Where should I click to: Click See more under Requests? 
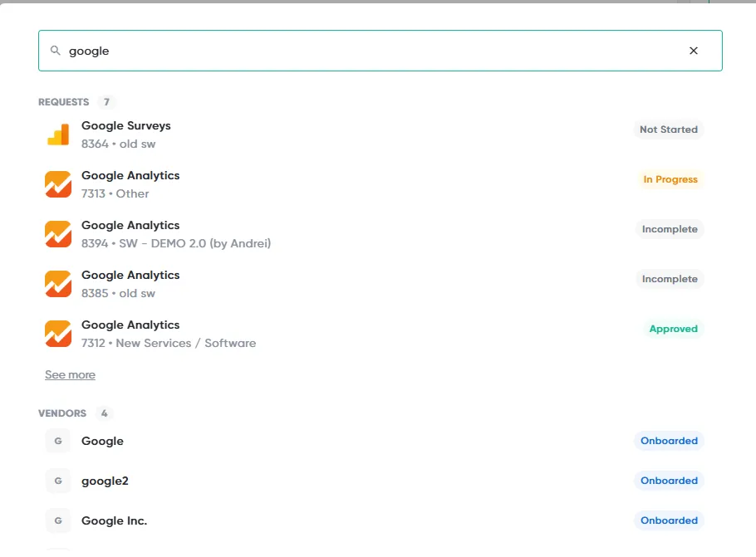pyautogui.click(x=70, y=374)
